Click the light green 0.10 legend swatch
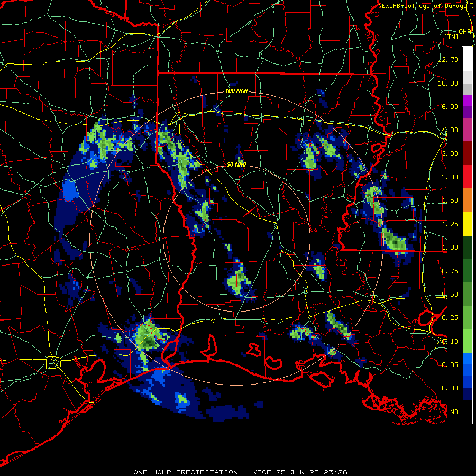 pos(467,341)
